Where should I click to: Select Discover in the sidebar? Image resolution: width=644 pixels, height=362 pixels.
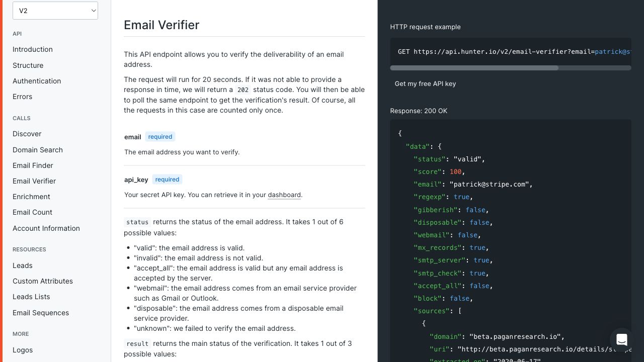coord(27,134)
